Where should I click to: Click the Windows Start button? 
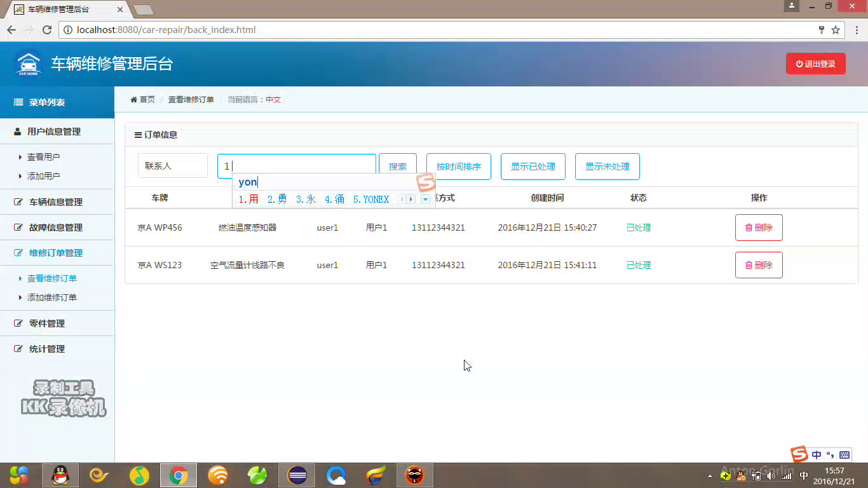point(19,475)
